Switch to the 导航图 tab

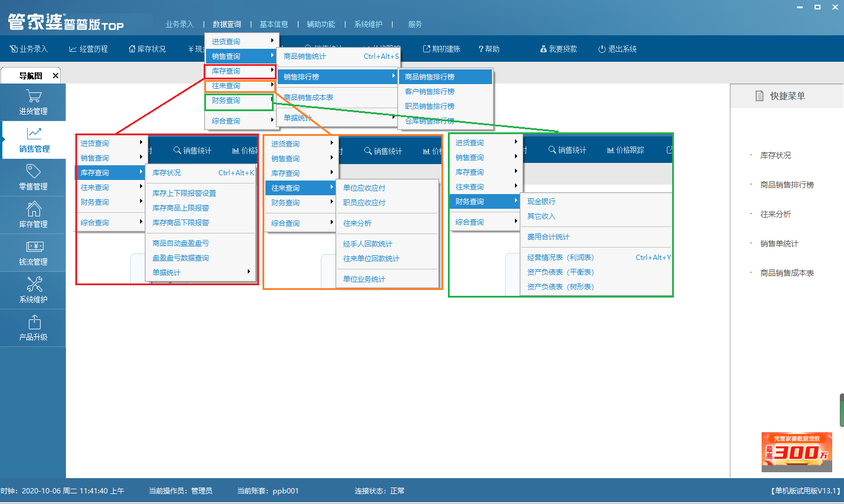(31, 75)
